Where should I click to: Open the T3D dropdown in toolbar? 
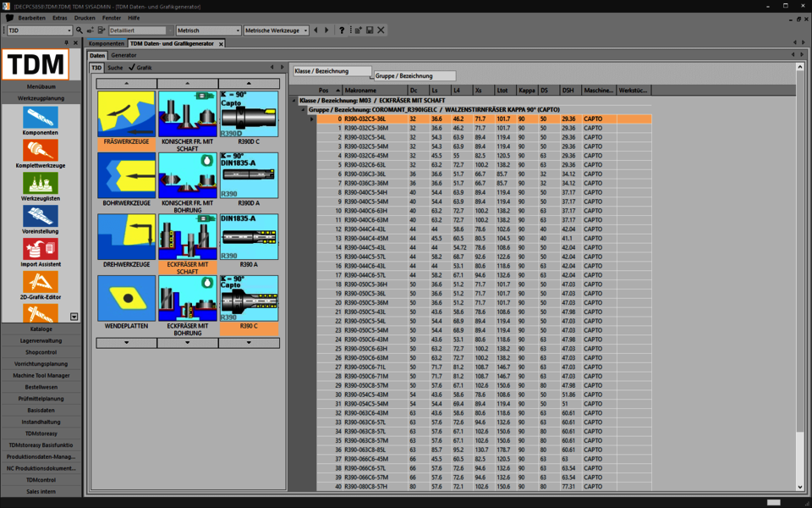(68, 30)
